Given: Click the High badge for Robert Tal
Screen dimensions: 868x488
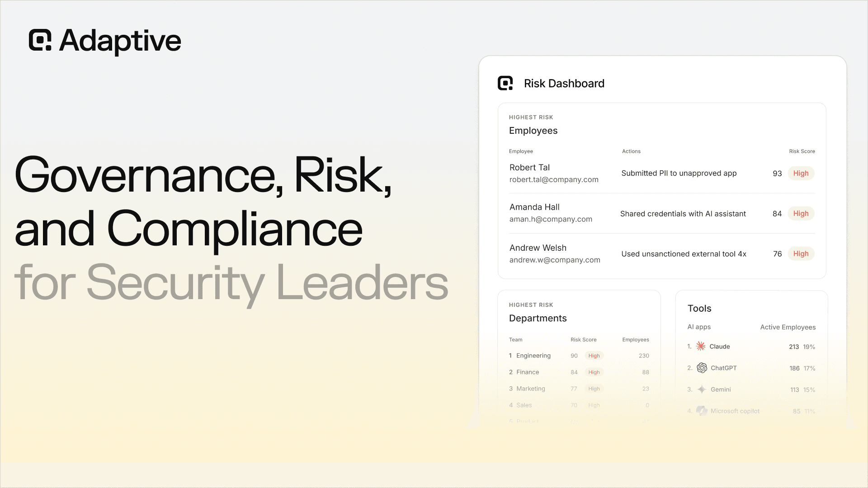Looking at the screenshot, I should tap(801, 174).
